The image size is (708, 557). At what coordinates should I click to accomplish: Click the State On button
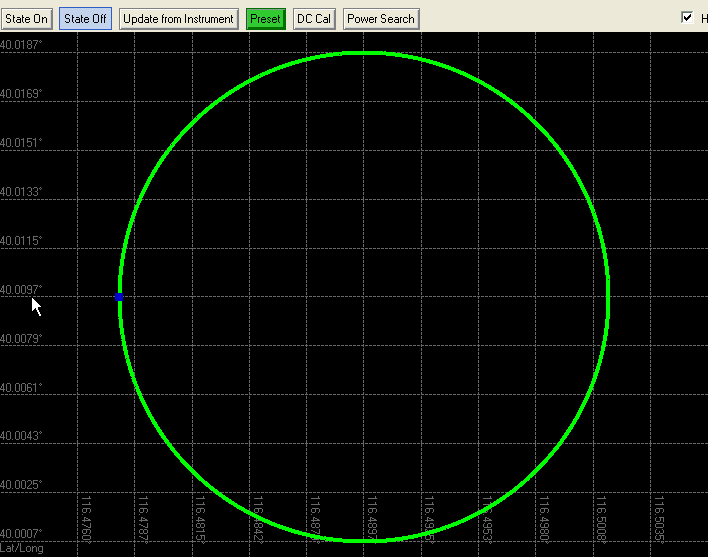click(26, 19)
